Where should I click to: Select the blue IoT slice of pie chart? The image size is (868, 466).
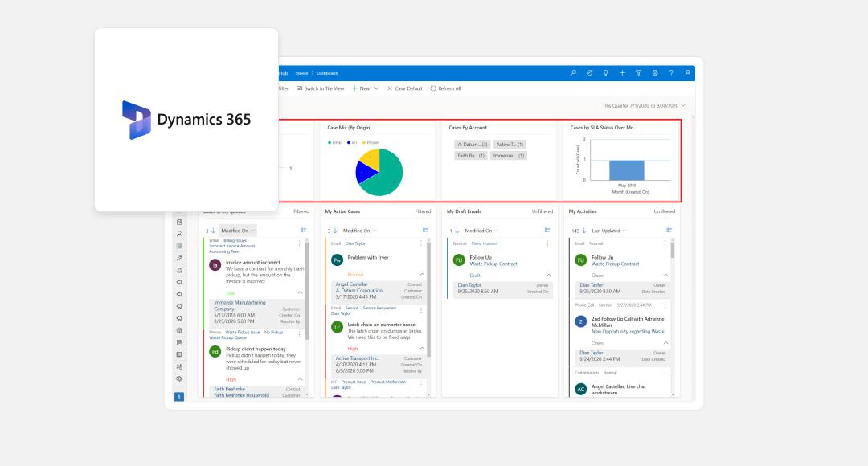click(x=366, y=174)
